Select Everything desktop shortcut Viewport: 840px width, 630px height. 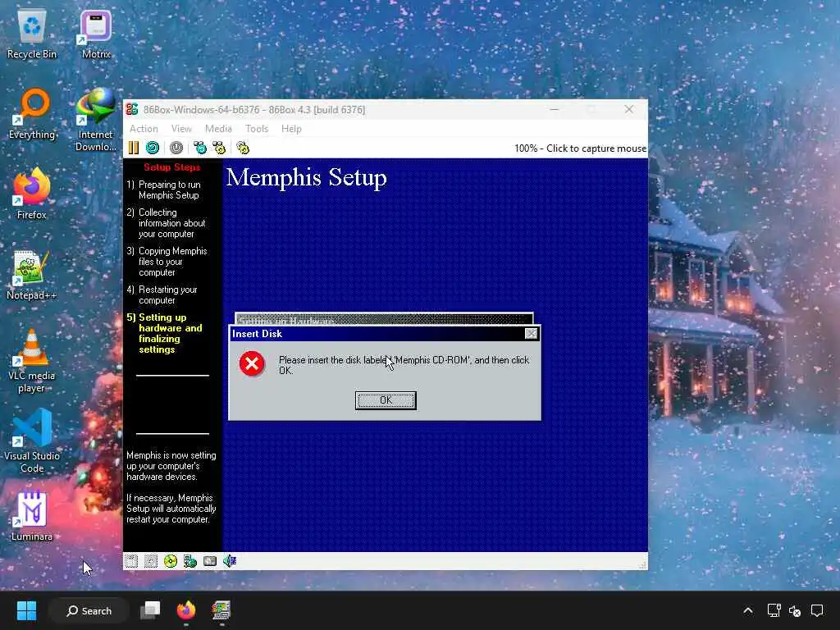[x=32, y=114]
